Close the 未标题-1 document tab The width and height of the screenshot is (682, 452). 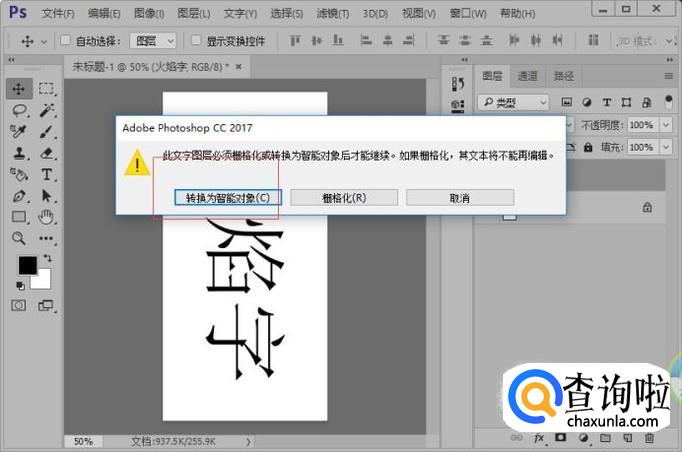click(238, 67)
